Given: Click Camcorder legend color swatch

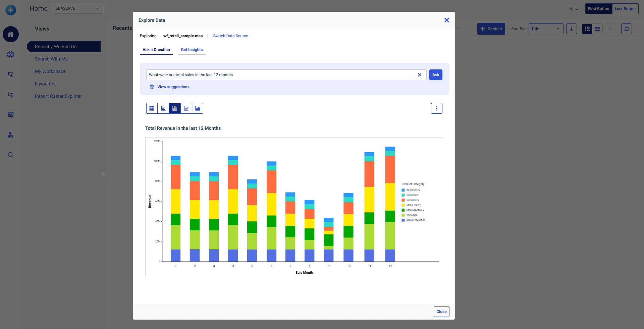Looking at the screenshot, I should tap(403, 195).
